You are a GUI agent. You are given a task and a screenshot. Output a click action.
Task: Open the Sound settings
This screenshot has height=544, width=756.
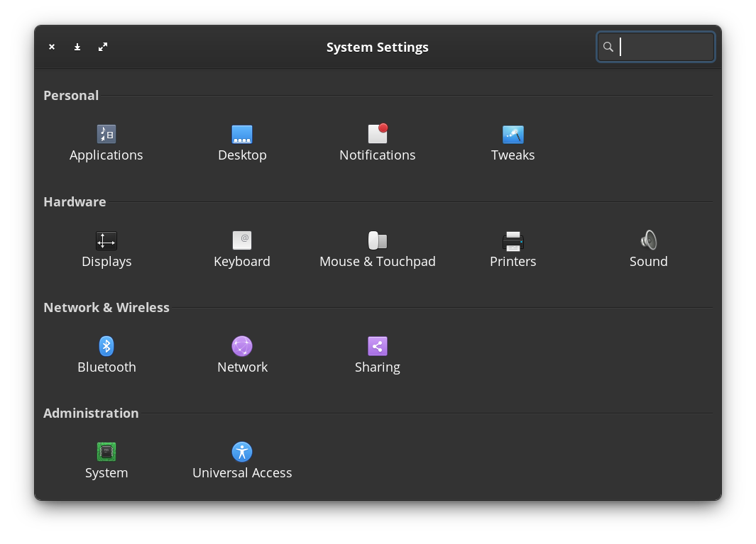point(648,241)
